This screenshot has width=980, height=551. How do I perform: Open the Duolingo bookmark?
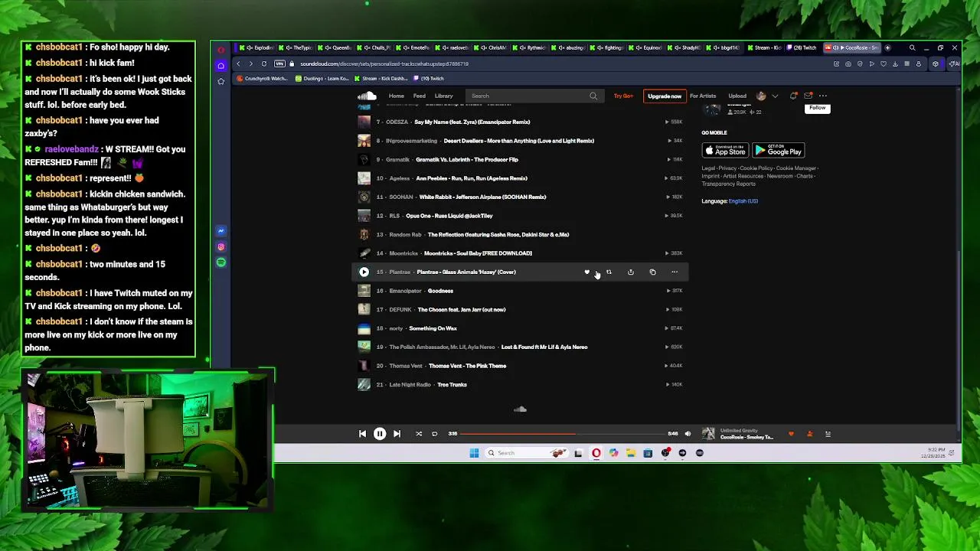point(322,78)
